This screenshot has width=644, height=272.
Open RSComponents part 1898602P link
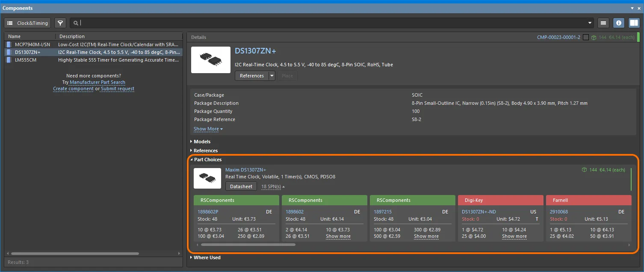[208, 212]
